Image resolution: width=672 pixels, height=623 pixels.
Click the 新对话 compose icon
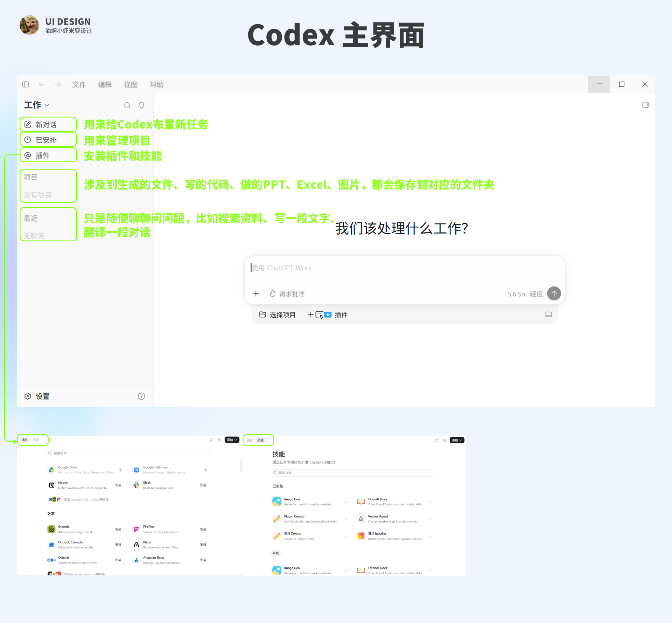coord(28,124)
